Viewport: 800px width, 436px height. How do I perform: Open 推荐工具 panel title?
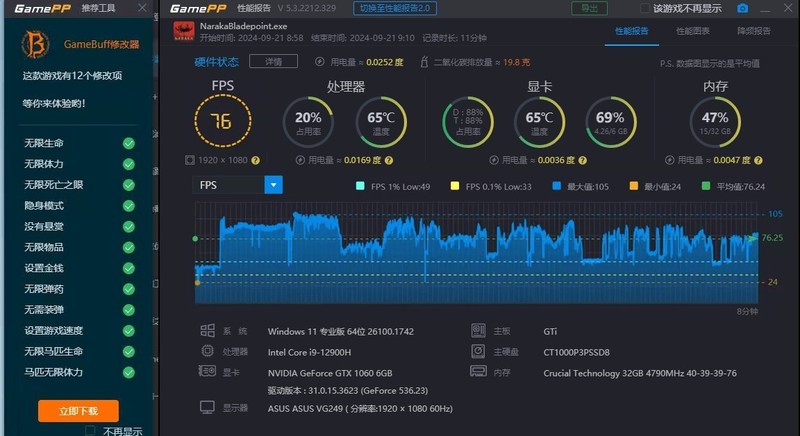(98, 8)
